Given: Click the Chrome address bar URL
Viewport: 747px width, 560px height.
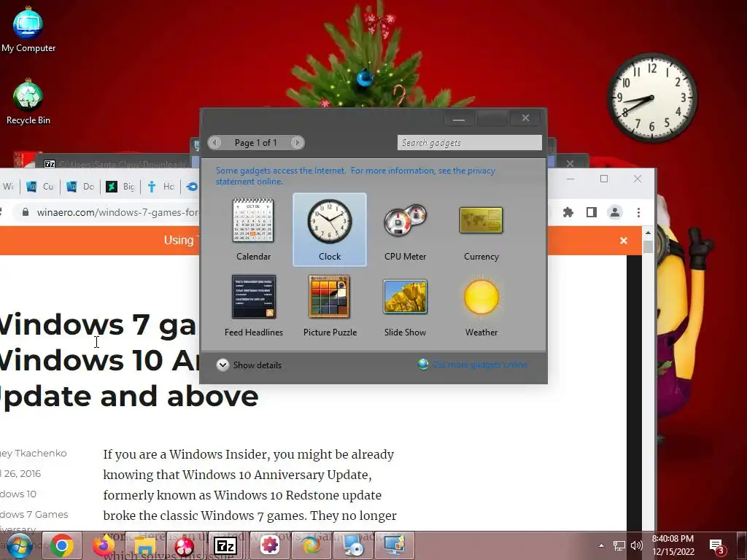Looking at the screenshot, I should 117,212.
